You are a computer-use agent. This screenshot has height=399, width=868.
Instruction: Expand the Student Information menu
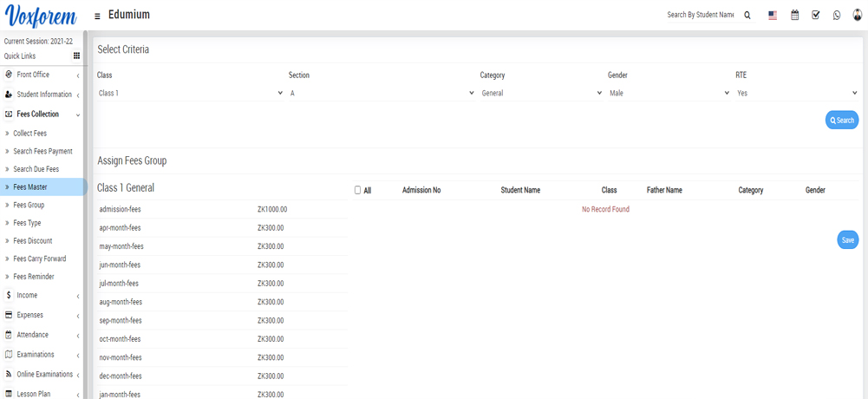tap(43, 95)
